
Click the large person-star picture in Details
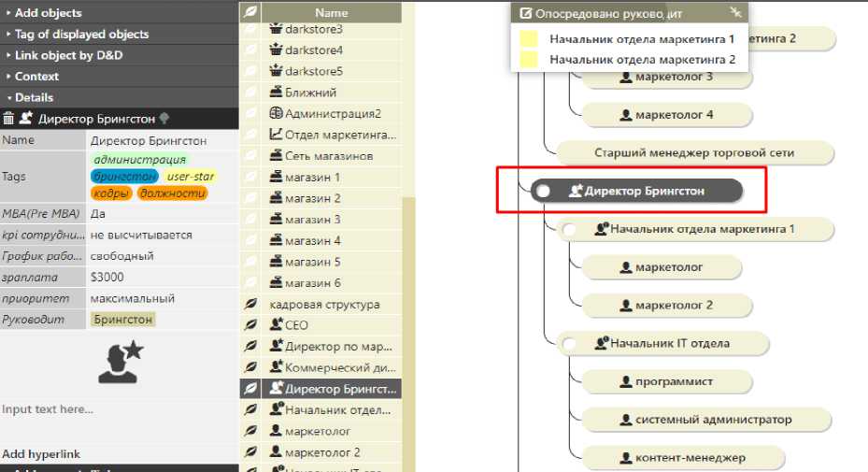click(x=121, y=363)
